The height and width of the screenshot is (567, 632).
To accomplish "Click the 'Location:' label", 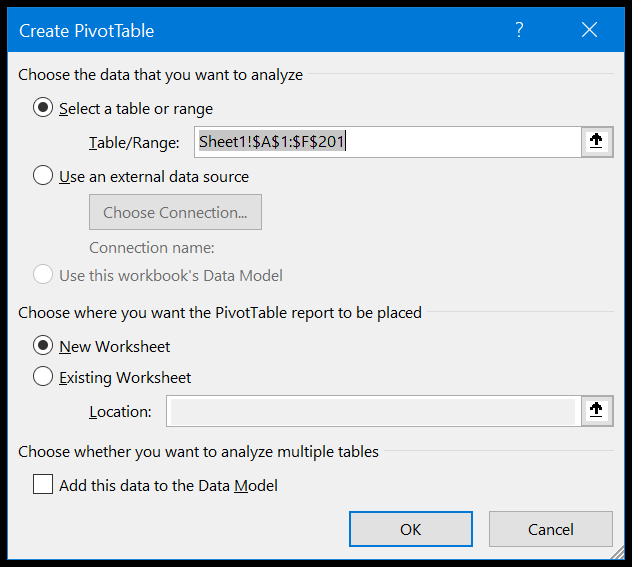I will tap(120, 412).
